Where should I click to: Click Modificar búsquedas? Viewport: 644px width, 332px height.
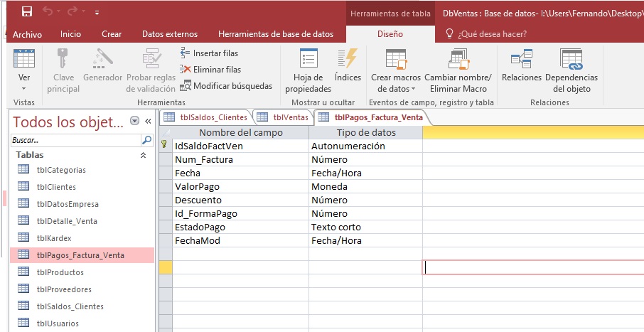(x=225, y=86)
